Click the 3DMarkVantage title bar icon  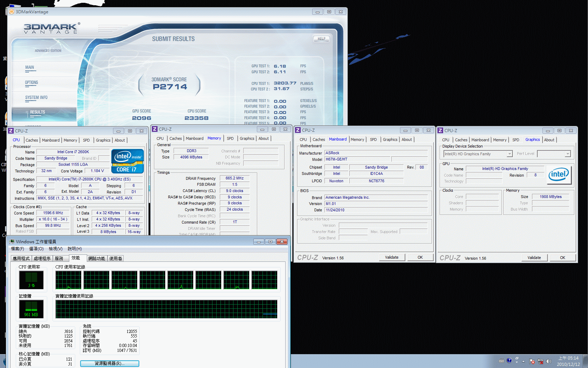[x=12, y=12]
